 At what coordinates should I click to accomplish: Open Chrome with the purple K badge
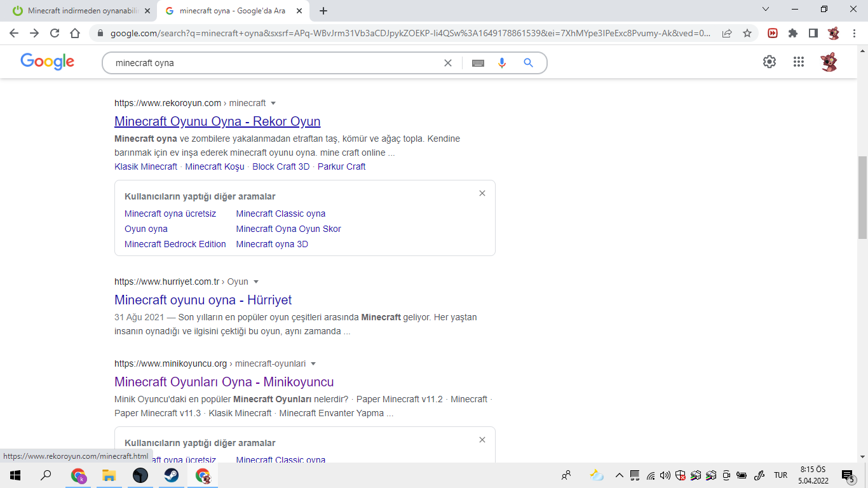(x=78, y=475)
